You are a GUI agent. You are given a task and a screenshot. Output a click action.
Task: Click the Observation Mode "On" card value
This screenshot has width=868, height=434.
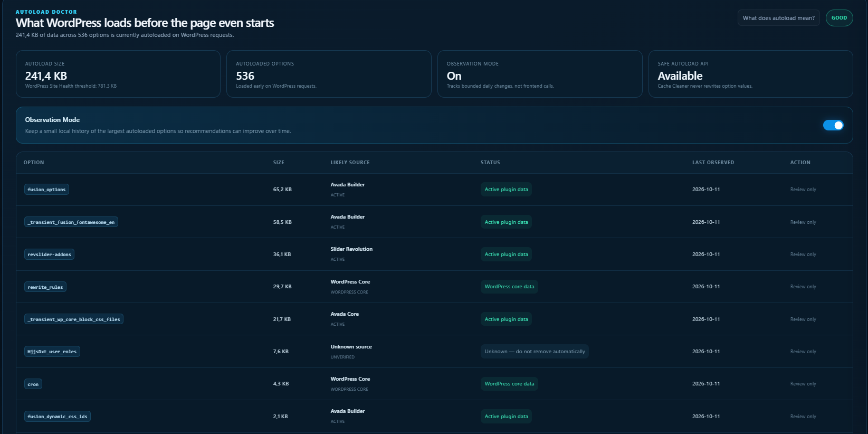[x=454, y=76]
